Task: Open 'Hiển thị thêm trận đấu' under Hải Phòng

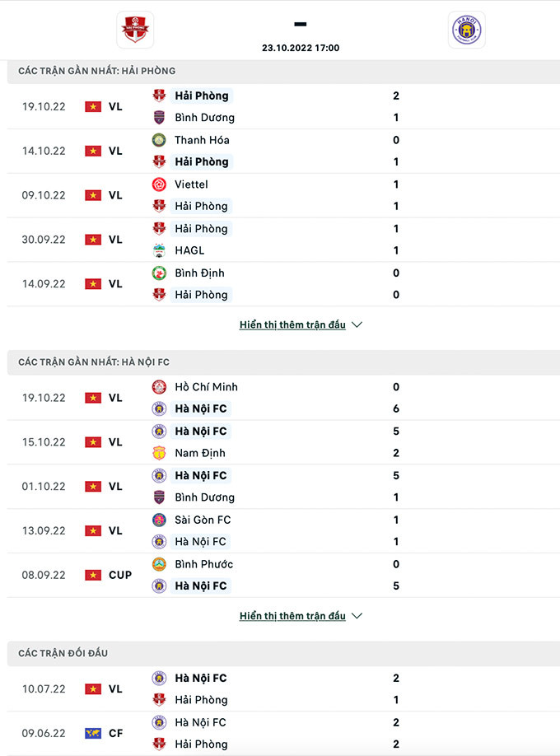Action: click(x=292, y=325)
